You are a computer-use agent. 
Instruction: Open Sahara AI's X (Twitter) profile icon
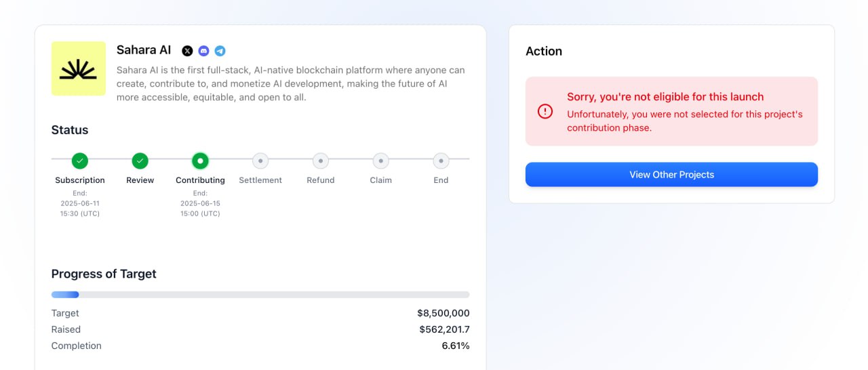click(x=187, y=51)
